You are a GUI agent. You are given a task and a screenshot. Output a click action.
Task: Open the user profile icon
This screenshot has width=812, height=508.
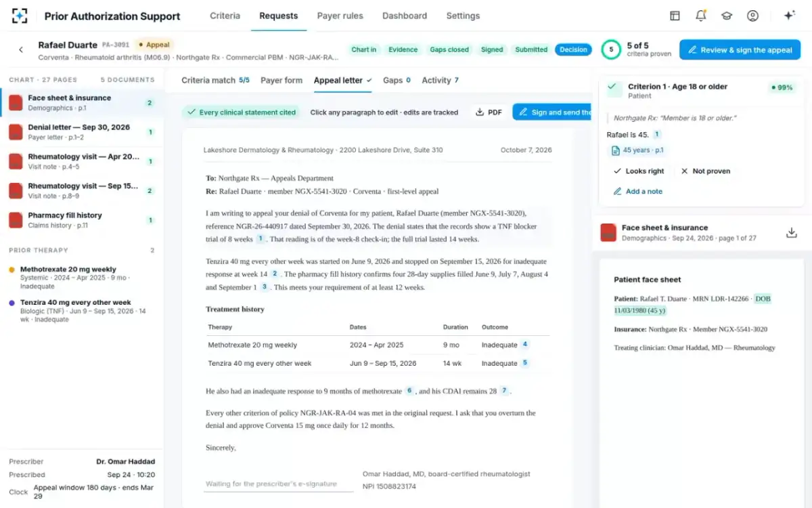click(752, 16)
